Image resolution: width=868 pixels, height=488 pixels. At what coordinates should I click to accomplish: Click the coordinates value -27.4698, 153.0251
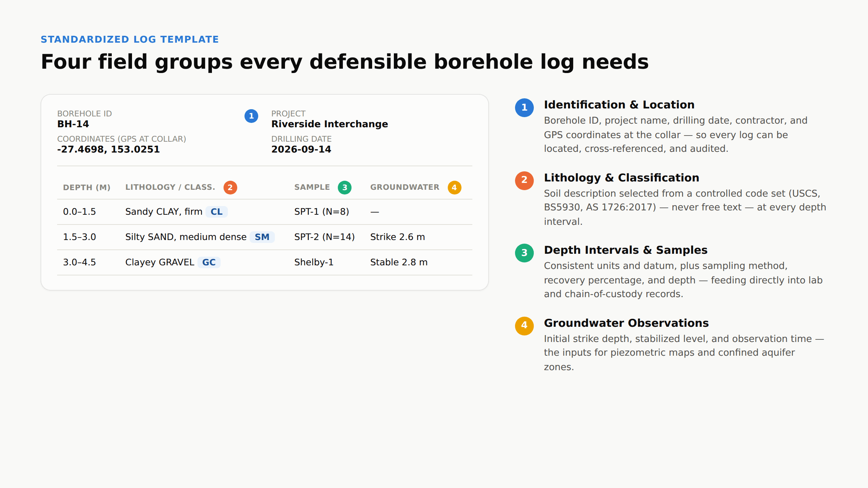[109, 149]
